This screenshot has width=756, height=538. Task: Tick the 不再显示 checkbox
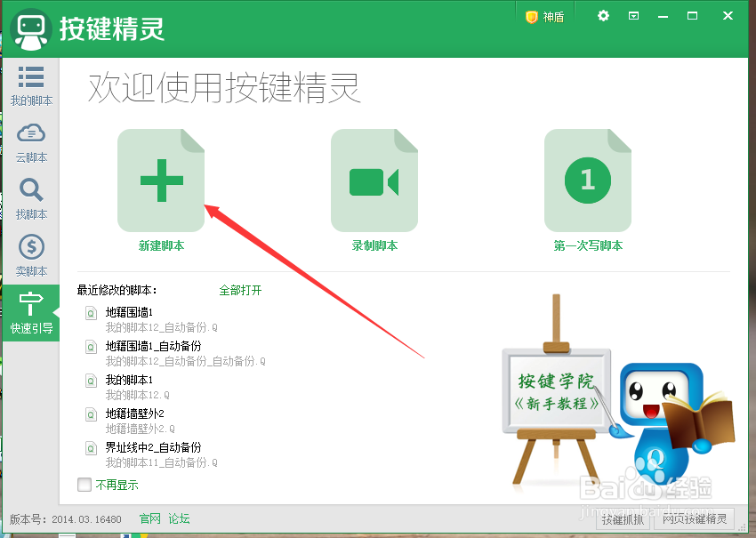coord(84,485)
